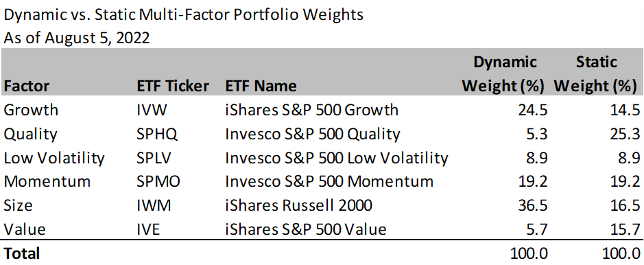Click the Low Volatility factor cell
The width and height of the screenshot is (644, 265).
click(x=53, y=158)
